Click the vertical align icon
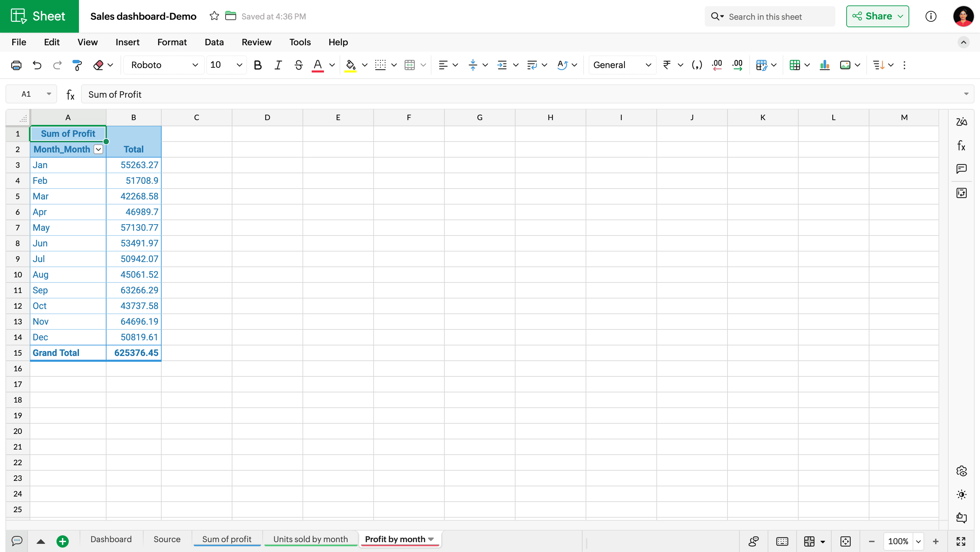The width and height of the screenshot is (980, 552). coord(473,65)
